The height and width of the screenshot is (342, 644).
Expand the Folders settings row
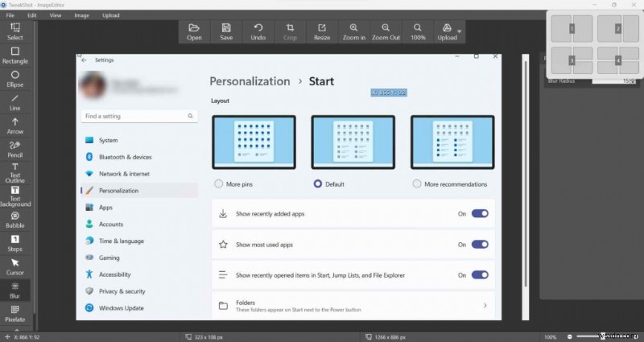pyautogui.click(x=353, y=306)
